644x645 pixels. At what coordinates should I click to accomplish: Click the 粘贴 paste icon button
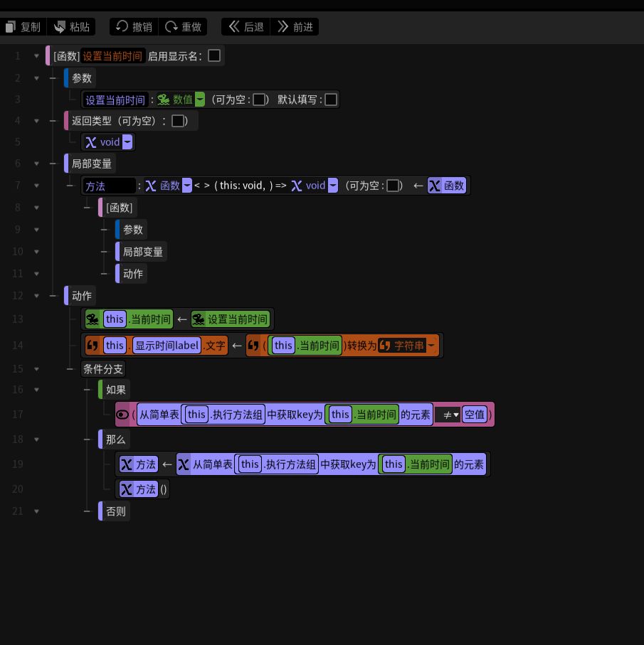pos(72,27)
